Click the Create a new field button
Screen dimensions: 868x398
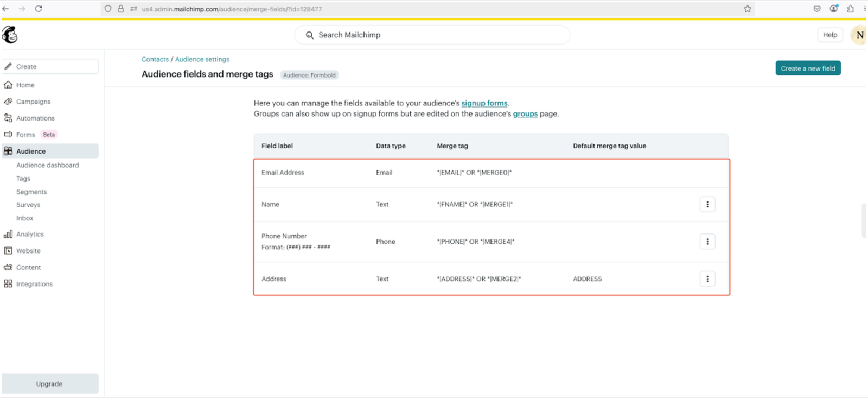tap(808, 68)
